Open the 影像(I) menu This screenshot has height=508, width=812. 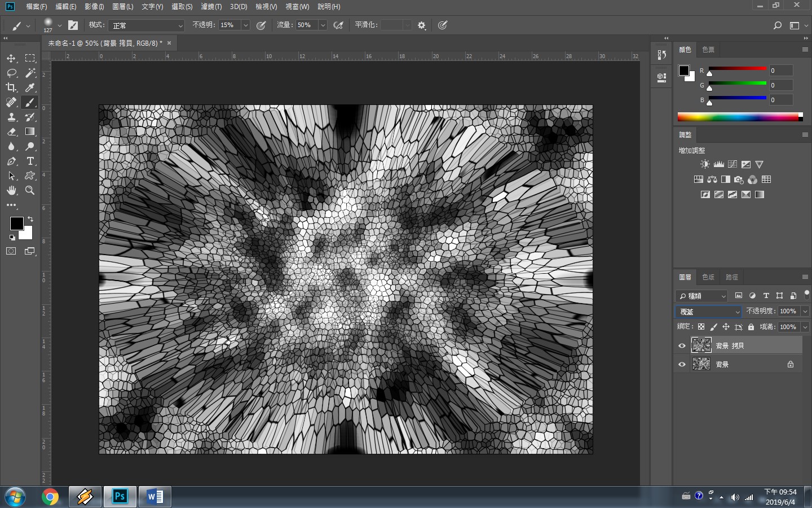[x=94, y=7]
